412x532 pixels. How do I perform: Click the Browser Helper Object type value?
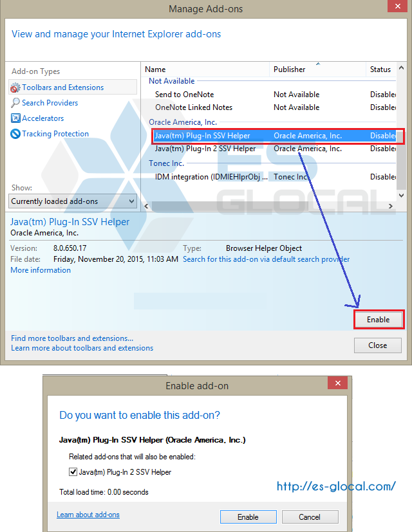263,248
